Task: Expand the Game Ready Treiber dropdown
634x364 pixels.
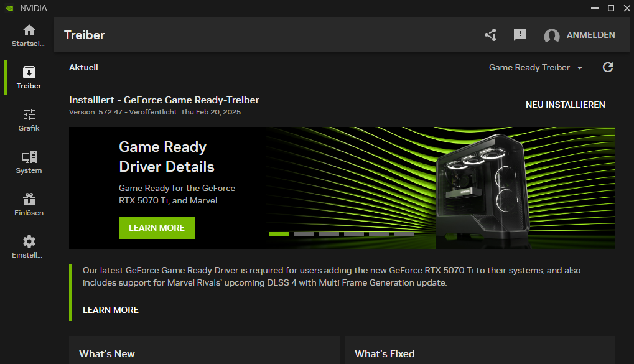Action: point(536,68)
